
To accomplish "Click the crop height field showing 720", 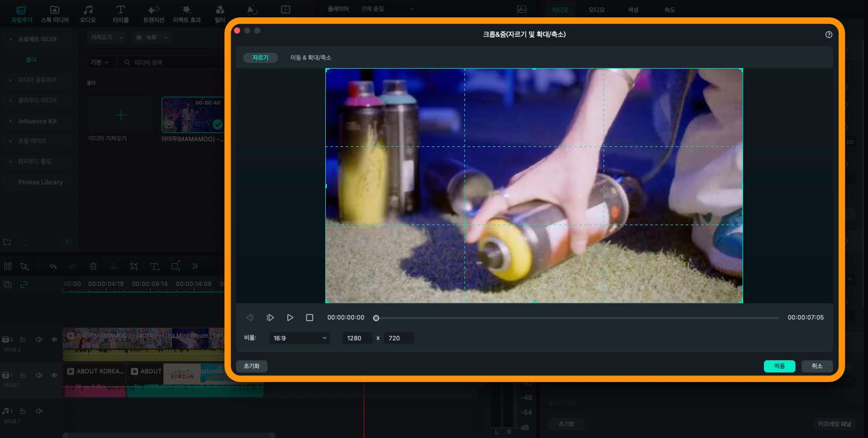I will [x=398, y=338].
